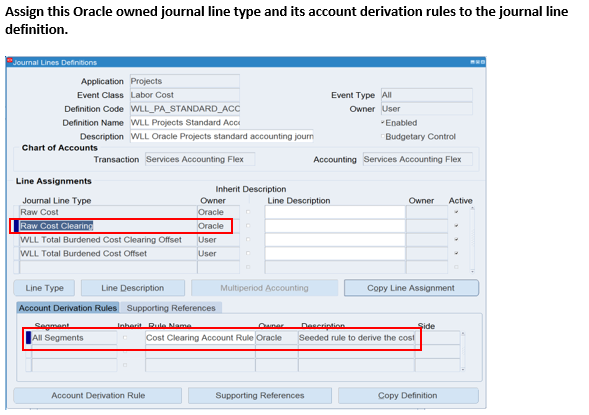Image resolution: width=589 pixels, height=415 pixels.
Task: Toggle the Budgetary Control checkbox
Action: (383, 136)
